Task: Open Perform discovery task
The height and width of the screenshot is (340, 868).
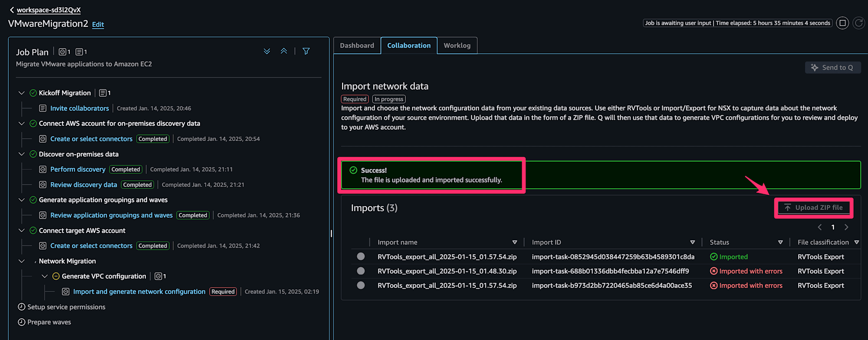Action: (78, 170)
